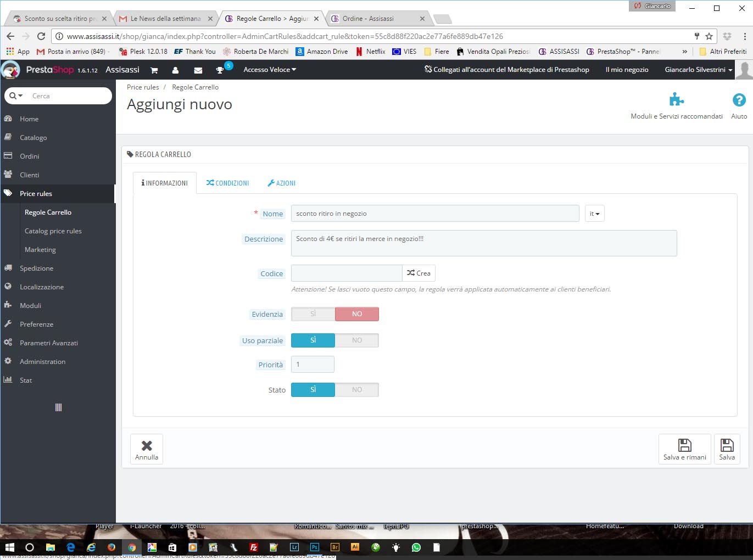Click Collegati all'account del Marketplace link

click(506, 70)
